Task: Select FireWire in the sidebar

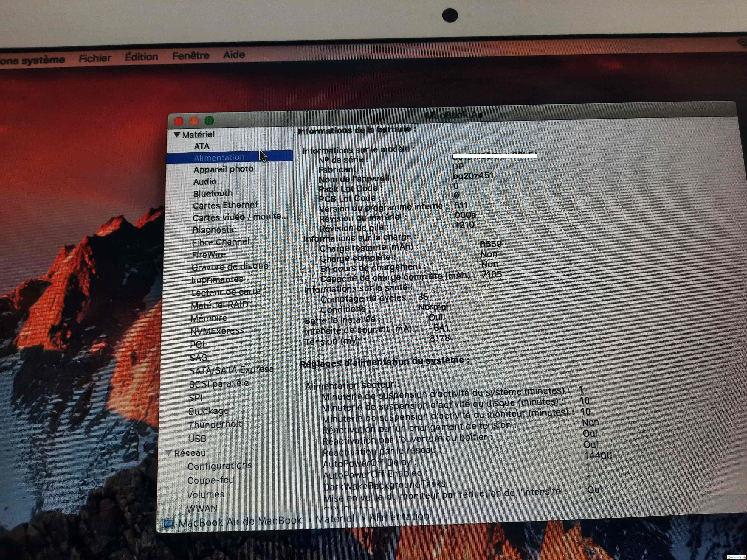Action: point(209,255)
